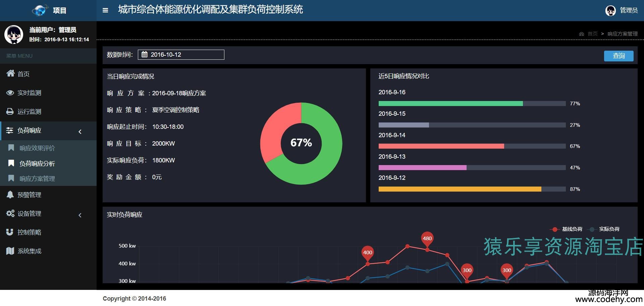Click the breadcrumb dashboard icon
Screen dimensions: 644x306
click(x=582, y=34)
